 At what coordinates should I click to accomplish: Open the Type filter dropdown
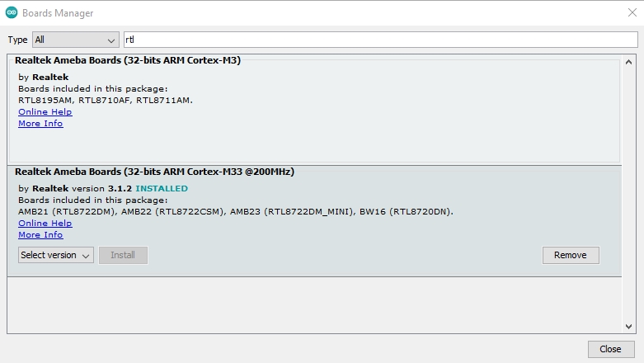click(76, 40)
